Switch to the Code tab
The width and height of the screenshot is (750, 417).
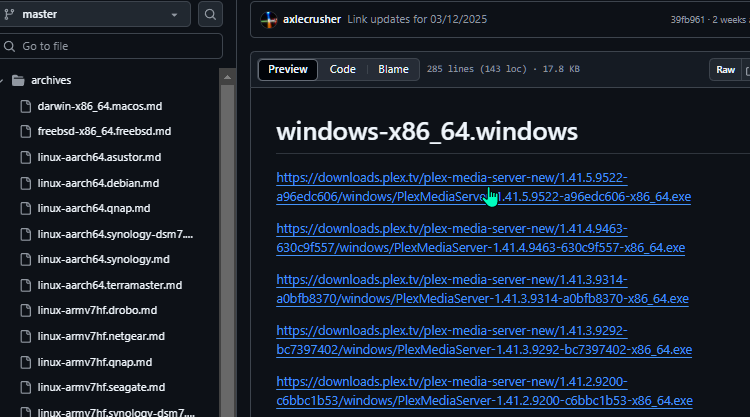tap(342, 69)
